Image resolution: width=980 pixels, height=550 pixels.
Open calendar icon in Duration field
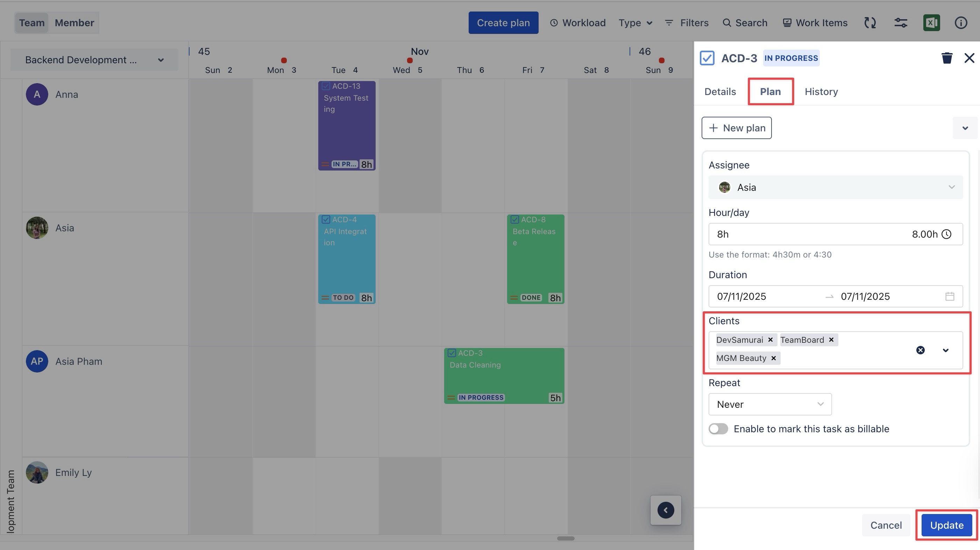[x=950, y=296]
